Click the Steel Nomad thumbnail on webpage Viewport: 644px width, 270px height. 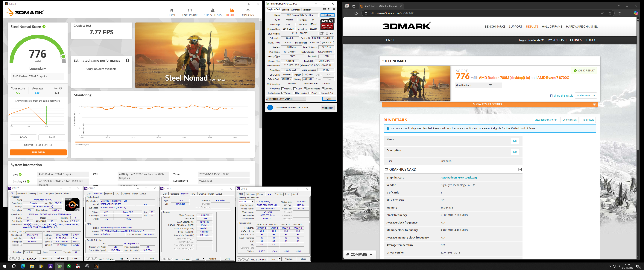click(x=415, y=83)
